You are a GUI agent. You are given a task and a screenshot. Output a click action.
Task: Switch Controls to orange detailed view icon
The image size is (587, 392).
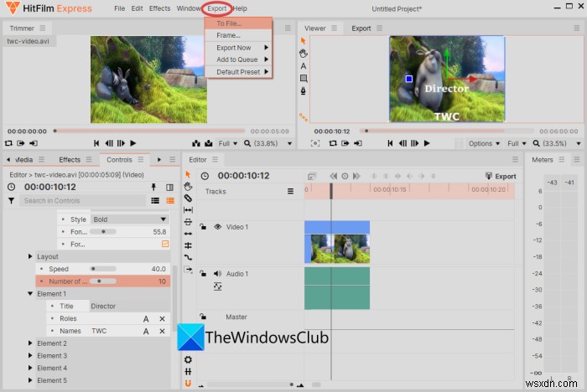coord(170,201)
